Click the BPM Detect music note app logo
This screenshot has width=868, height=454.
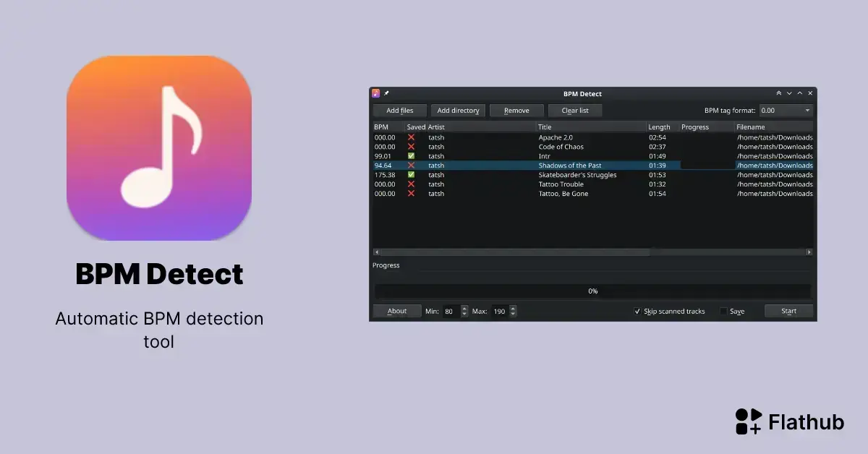pos(159,148)
